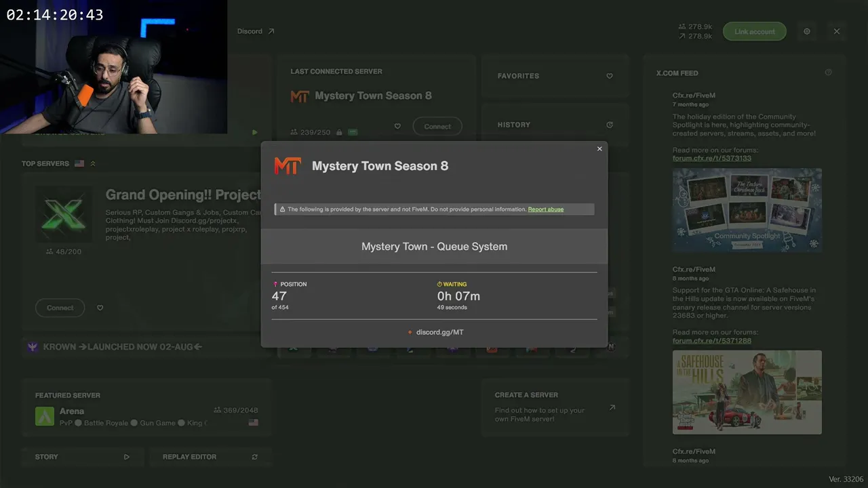This screenshot has width=868, height=488.
Task: Click the US flag next to Top Servers
Action: pos(79,163)
